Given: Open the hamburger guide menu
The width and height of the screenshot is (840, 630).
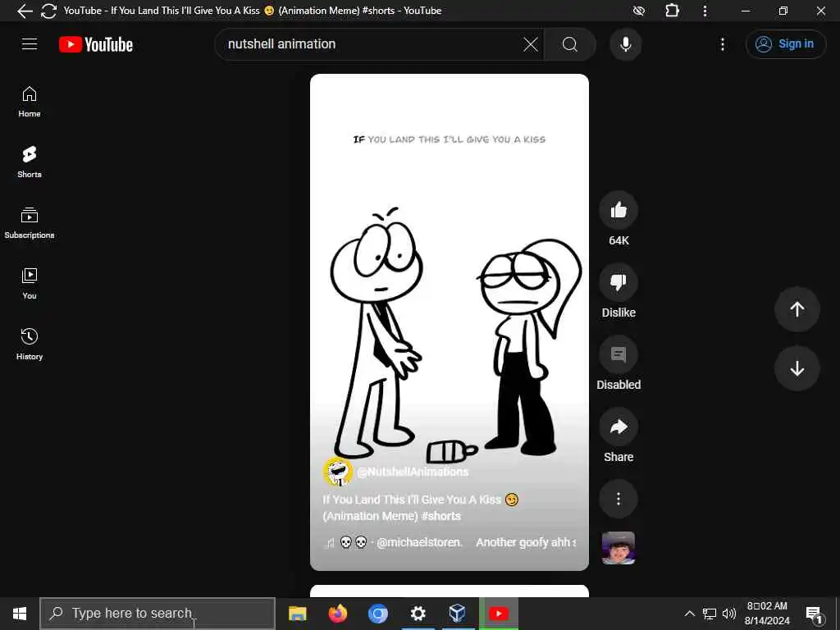Looking at the screenshot, I should click(30, 44).
